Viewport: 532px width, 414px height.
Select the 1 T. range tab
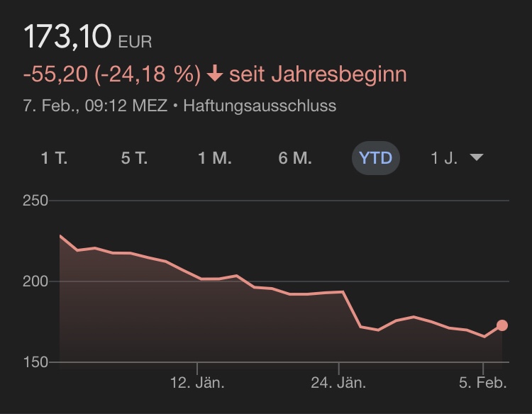(x=54, y=158)
